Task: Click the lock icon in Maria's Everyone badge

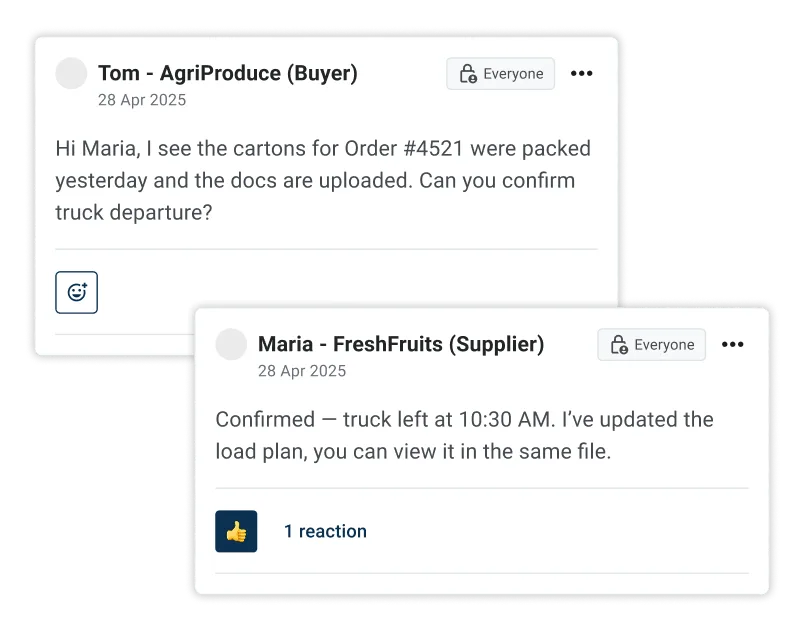Action: [618, 345]
